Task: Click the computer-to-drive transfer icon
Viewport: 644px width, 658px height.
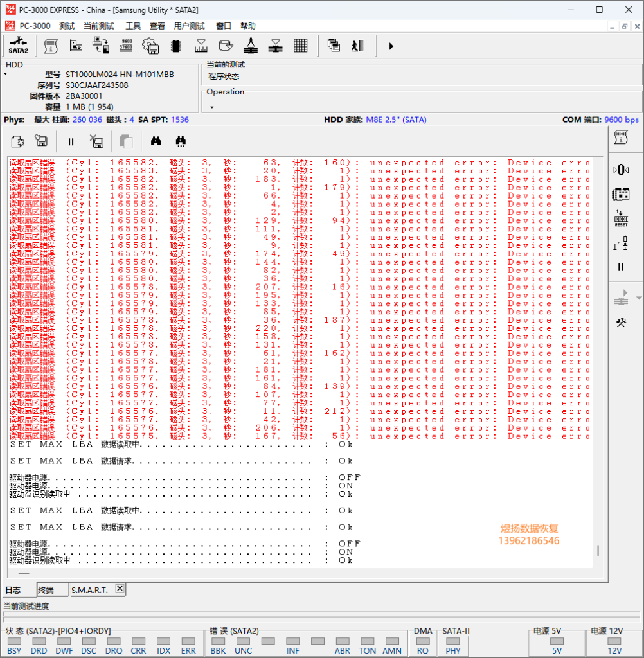Action: pos(101,46)
